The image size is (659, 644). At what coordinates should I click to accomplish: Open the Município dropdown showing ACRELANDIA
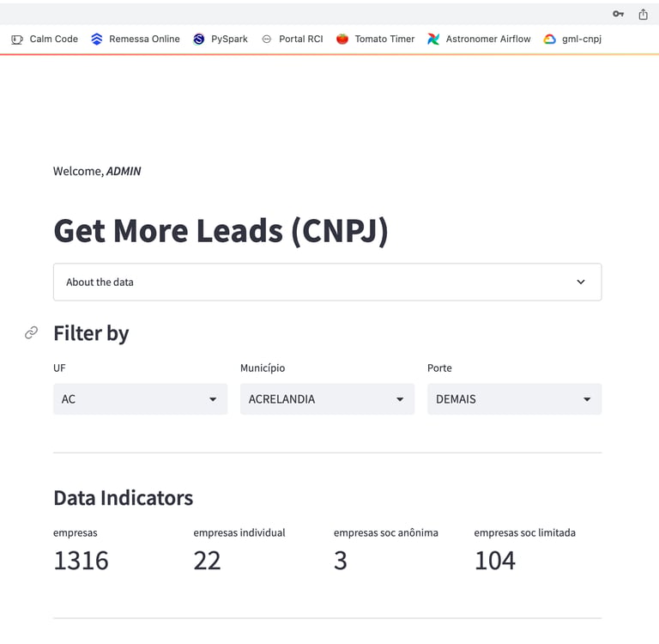coord(328,398)
